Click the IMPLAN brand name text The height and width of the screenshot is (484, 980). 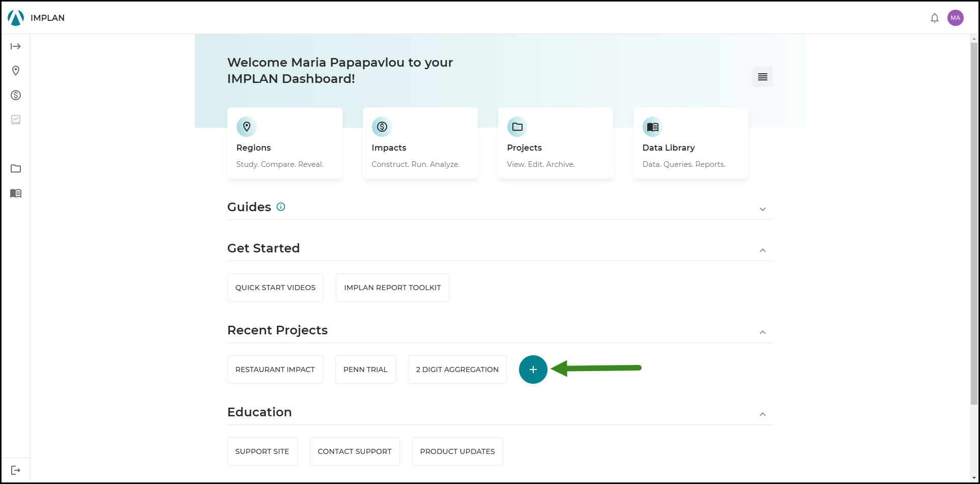pyautogui.click(x=47, y=18)
